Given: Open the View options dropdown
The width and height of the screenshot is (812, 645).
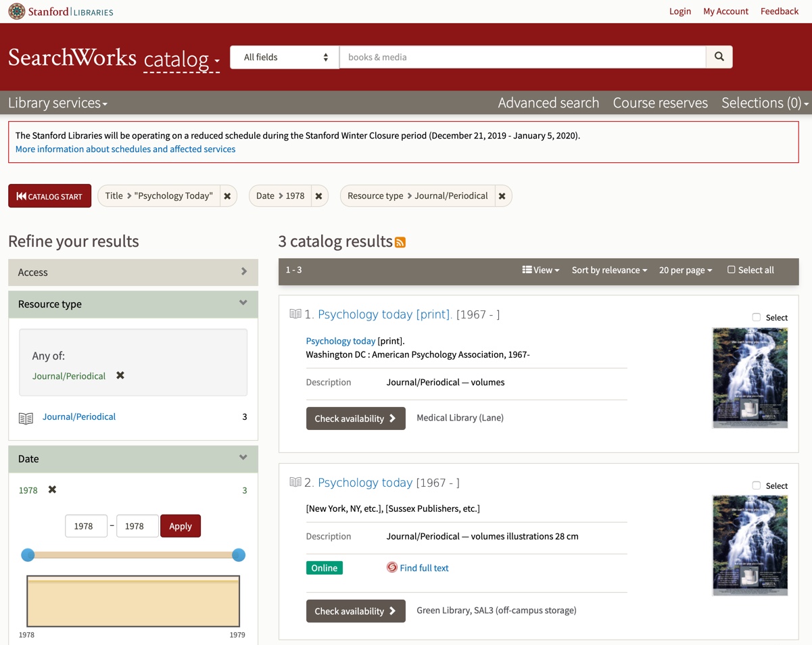Looking at the screenshot, I should click(540, 270).
